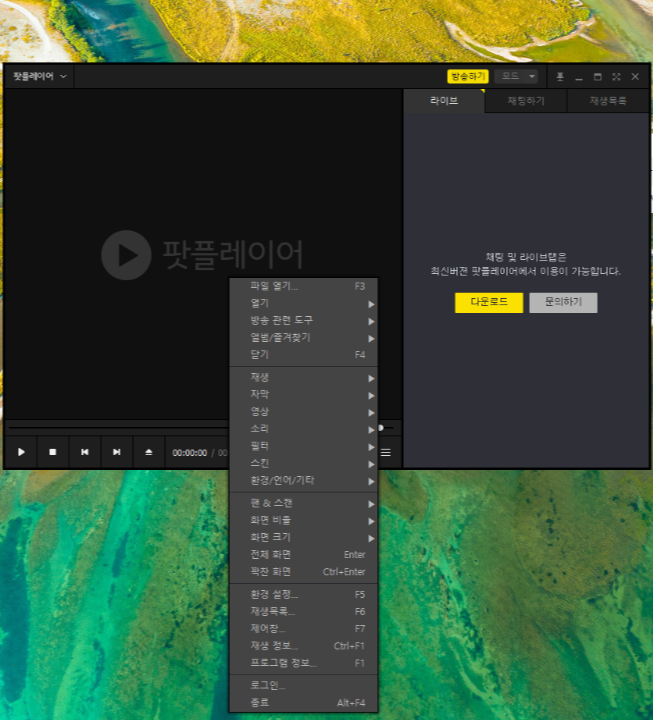Start playback with the play button
The height and width of the screenshot is (720, 653).
pyautogui.click(x=21, y=452)
